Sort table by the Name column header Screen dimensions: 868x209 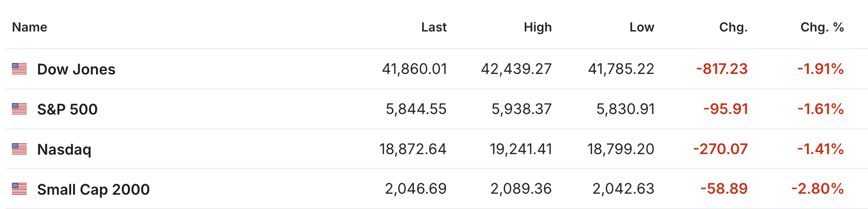click(x=30, y=27)
